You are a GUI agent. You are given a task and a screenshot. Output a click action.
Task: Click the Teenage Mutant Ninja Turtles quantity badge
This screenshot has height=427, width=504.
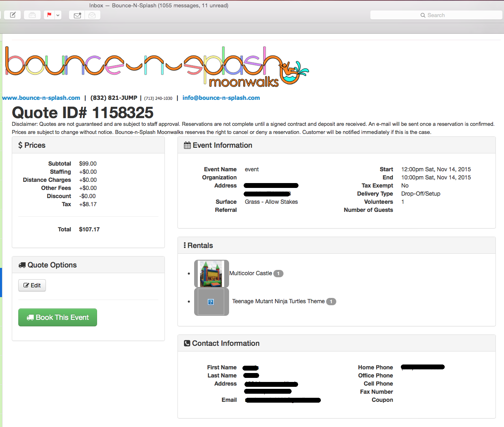pos(331,302)
